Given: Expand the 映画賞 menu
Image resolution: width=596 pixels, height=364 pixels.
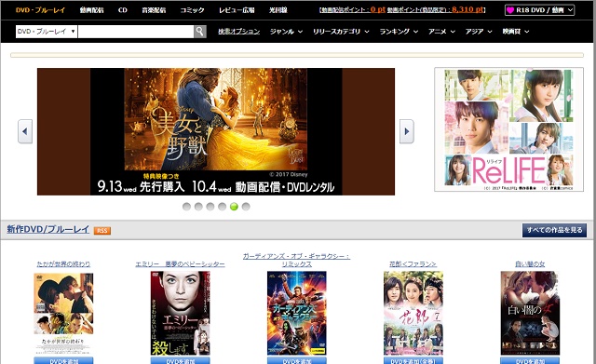Looking at the screenshot, I should 516,32.
